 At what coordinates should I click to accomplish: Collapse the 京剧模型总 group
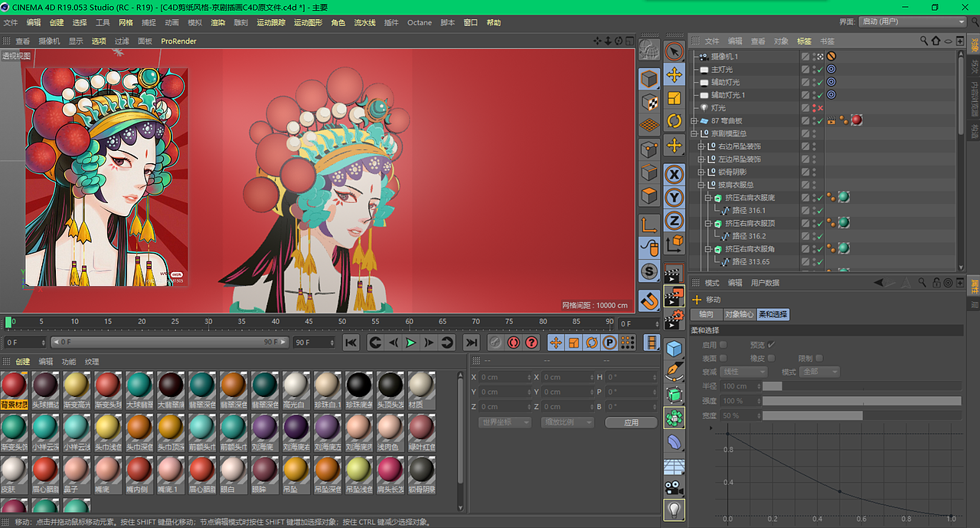[694, 133]
